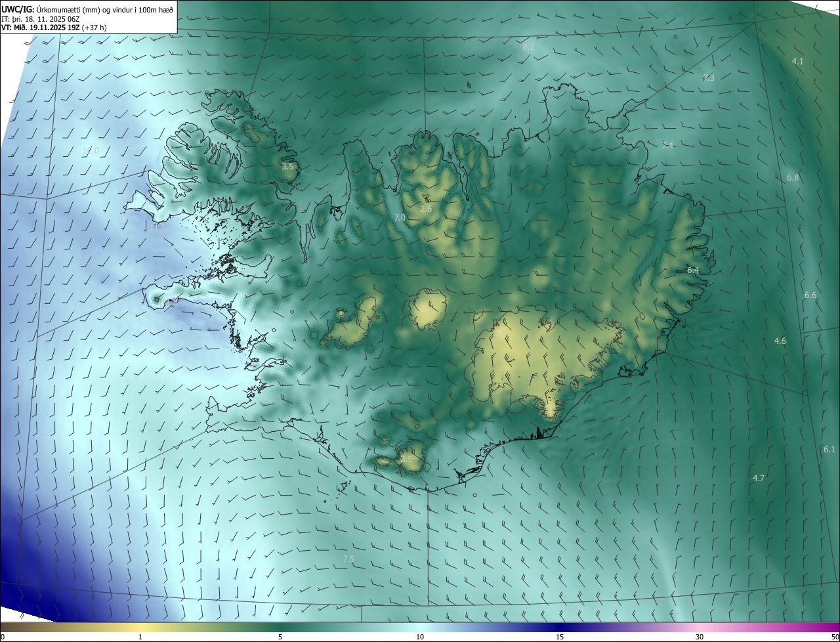Click the '0' label on the colour scale
This screenshot has height=642, width=840.
click(3, 637)
